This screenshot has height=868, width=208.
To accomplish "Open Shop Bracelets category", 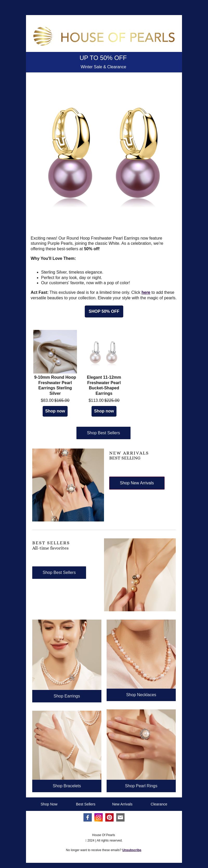I will point(67,786).
